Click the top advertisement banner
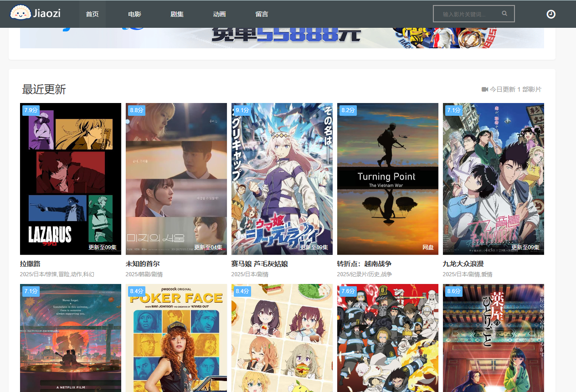Screen dimensions: 576x392 [x=282, y=38]
